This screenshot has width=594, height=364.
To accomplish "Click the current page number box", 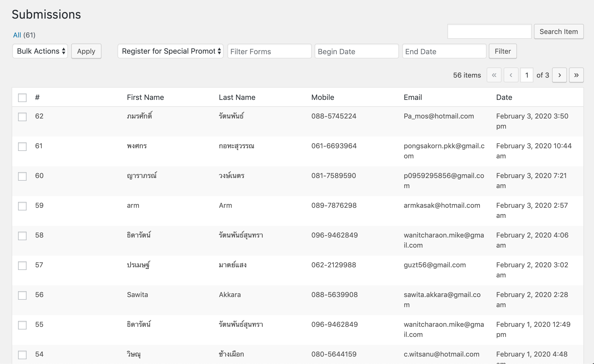I will pyautogui.click(x=527, y=75).
